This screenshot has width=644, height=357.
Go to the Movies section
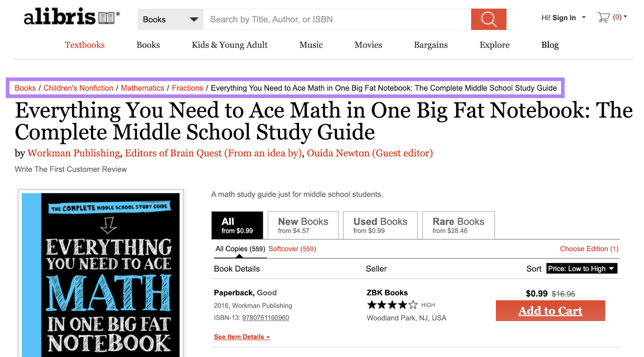368,45
